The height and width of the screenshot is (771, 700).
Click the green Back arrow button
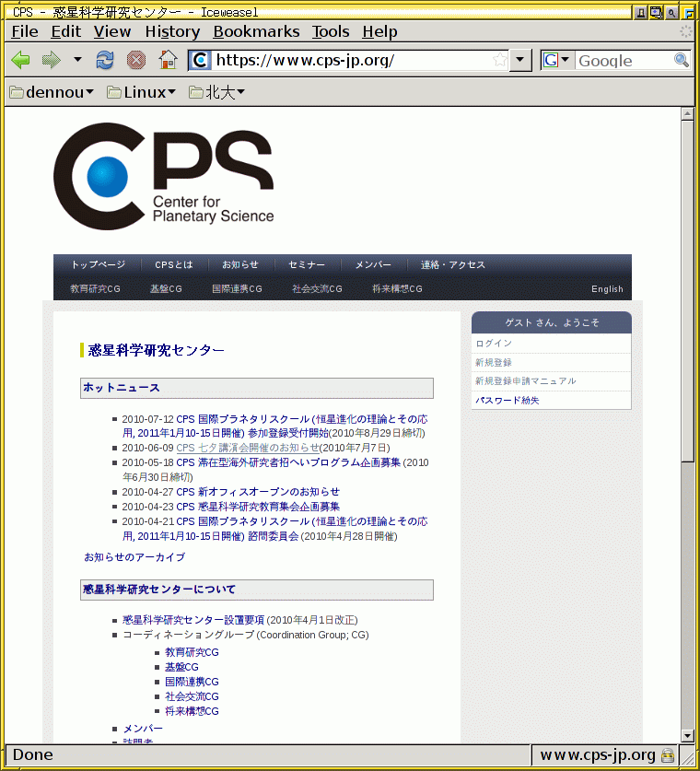(x=20, y=61)
